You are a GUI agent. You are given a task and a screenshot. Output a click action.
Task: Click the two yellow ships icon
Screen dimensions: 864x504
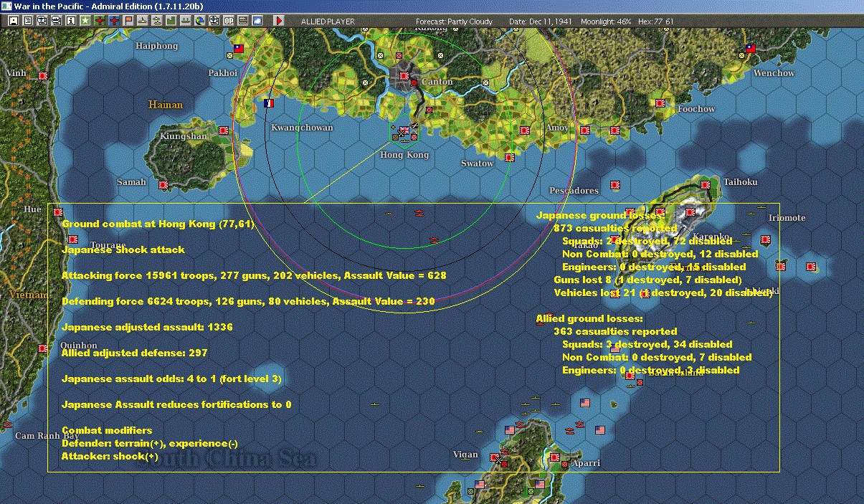click(156, 21)
